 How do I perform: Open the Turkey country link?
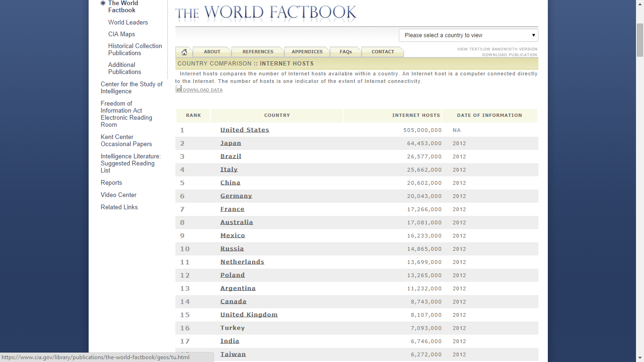(x=232, y=328)
